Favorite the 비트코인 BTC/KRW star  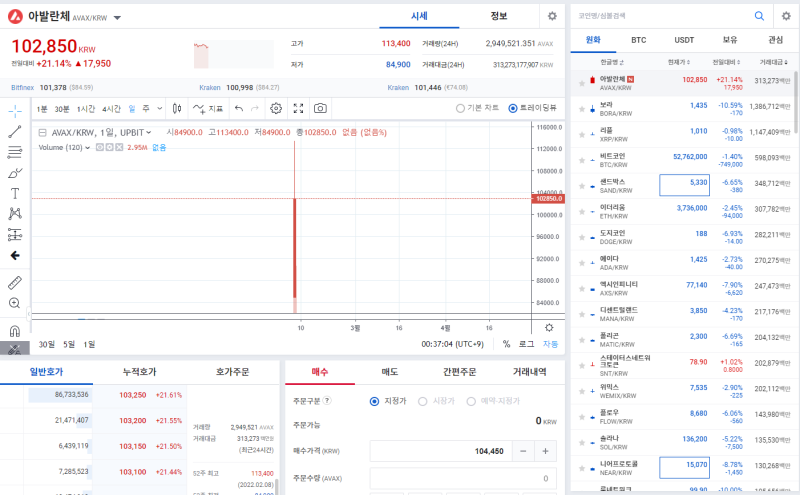pyautogui.click(x=582, y=160)
